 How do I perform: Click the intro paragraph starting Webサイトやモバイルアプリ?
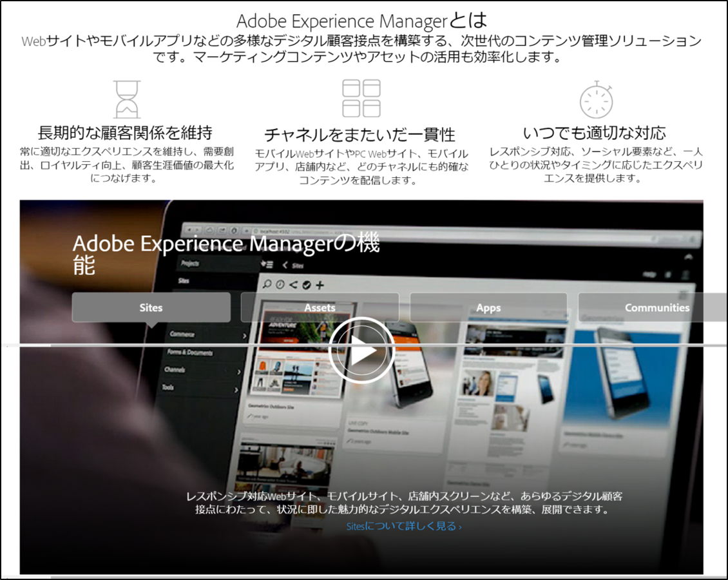pyautogui.click(x=361, y=48)
